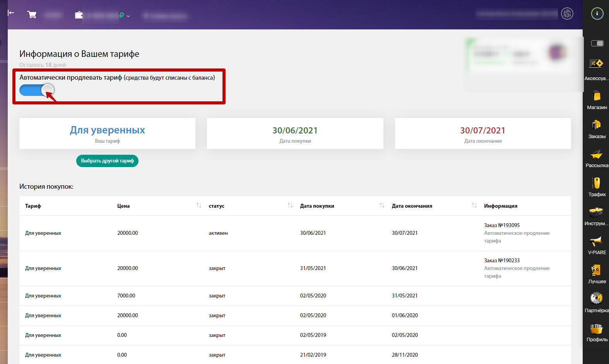Open the shopping cart icon
This screenshot has height=364, width=609.
click(32, 15)
